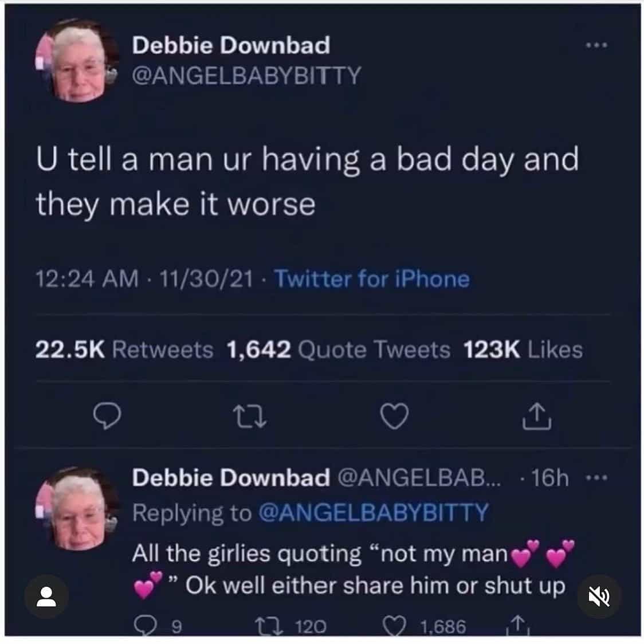The image size is (644, 644).
Task: Open the reply icon under main tweet
Action: (x=107, y=415)
